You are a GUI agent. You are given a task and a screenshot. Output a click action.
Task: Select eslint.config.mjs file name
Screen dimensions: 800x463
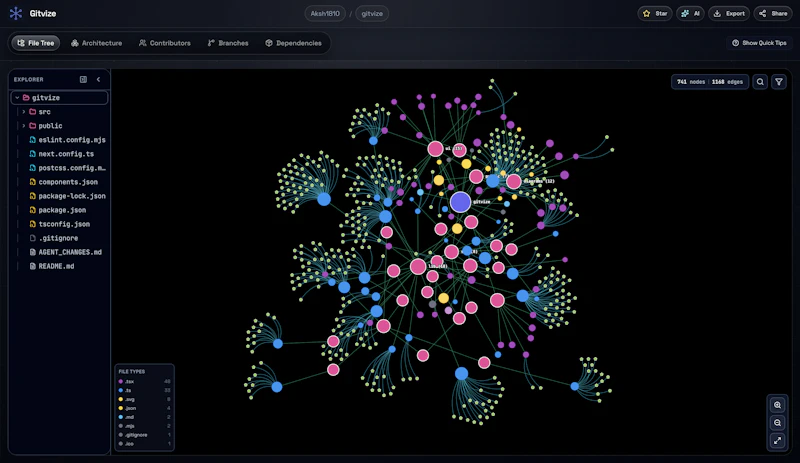coord(72,139)
